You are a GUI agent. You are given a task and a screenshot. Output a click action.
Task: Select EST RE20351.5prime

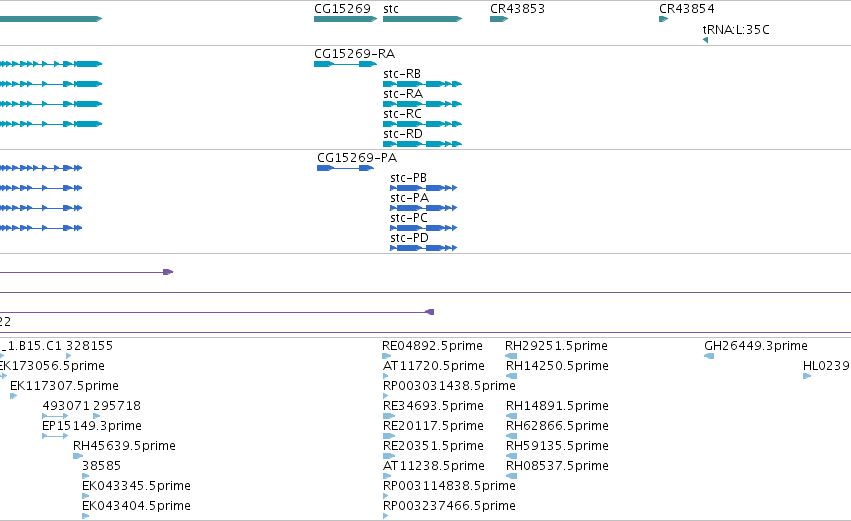[x=389, y=456]
